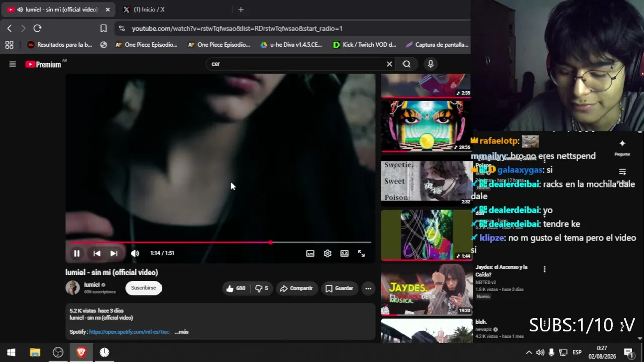Click the browser address bar URL
This screenshot has height=362, width=644.
point(237,29)
